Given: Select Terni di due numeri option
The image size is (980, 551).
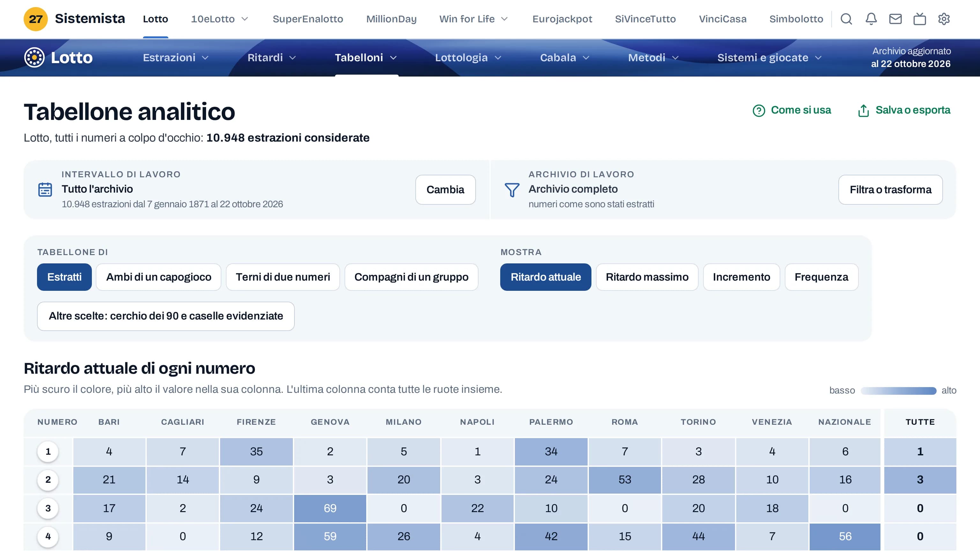Looking at the screenshot, I should pyautogui.click(x=283, y=277).
